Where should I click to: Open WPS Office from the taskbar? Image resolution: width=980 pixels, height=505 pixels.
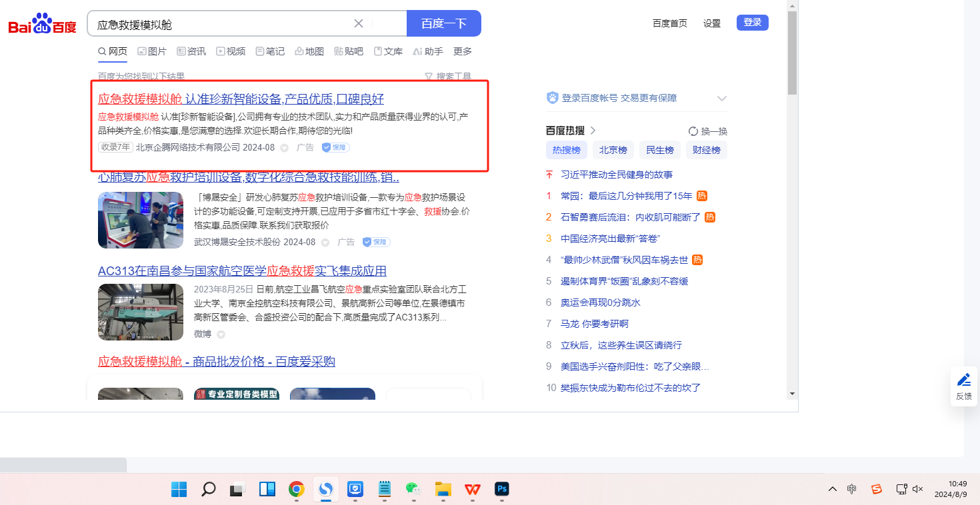coord(473,490)
